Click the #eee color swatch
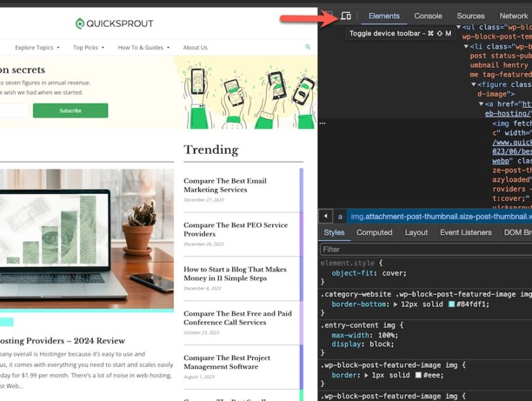The height and width of the screenshot is (401, 532). [418, 375]
